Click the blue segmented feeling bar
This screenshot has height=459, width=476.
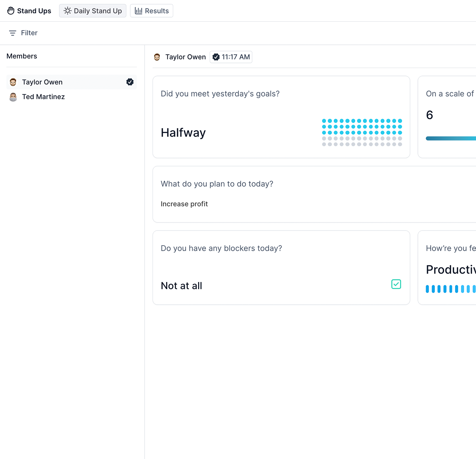451,289
